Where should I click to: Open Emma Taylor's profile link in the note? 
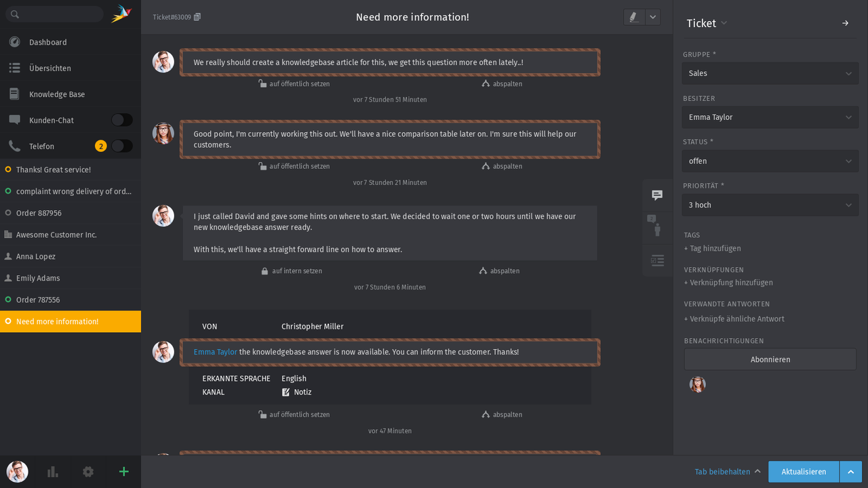pyautogui.click(x=215, y=352)
